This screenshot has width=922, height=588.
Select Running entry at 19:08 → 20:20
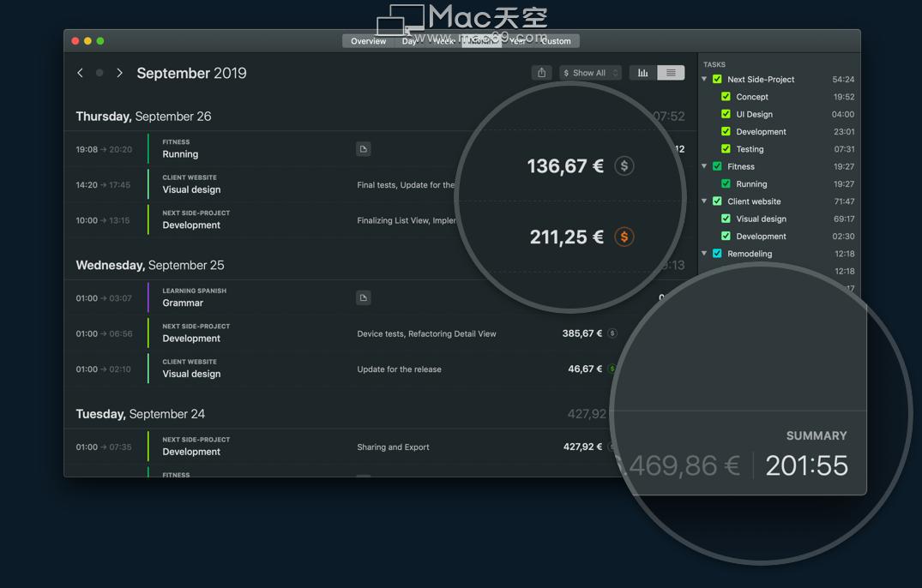[x=381, y=149]
